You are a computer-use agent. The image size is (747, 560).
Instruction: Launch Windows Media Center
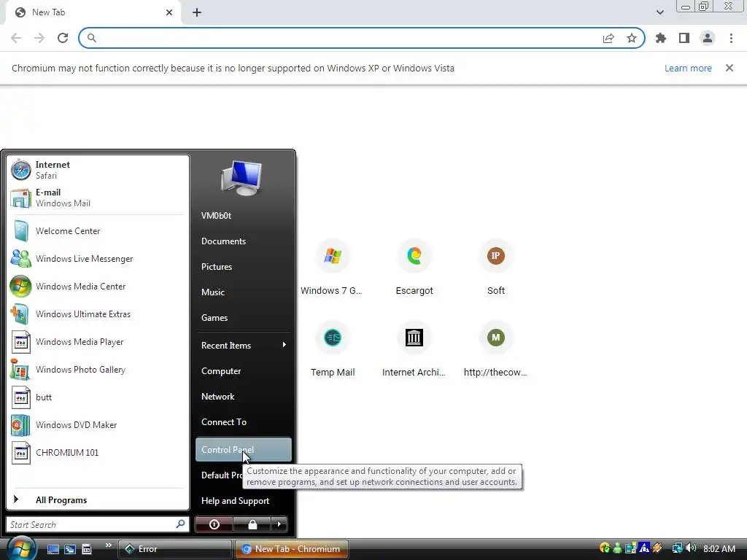click(x=98, y=286)
